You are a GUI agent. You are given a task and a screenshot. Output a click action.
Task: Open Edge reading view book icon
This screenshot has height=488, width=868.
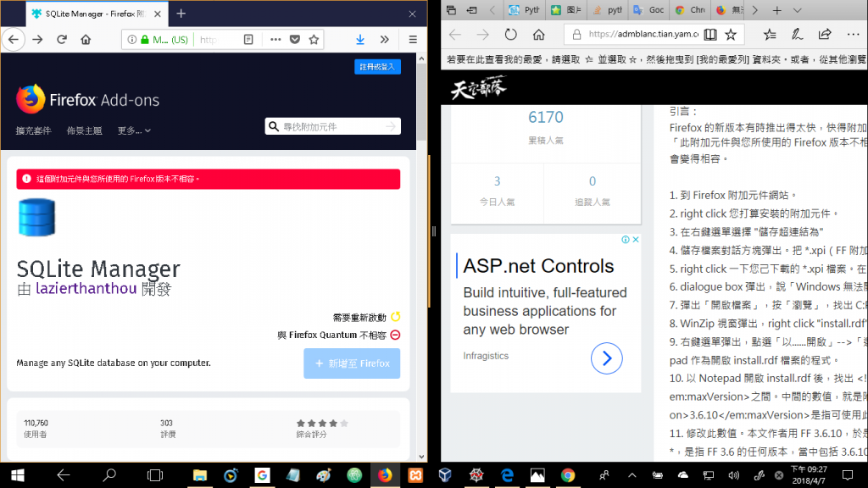(710, 34)
